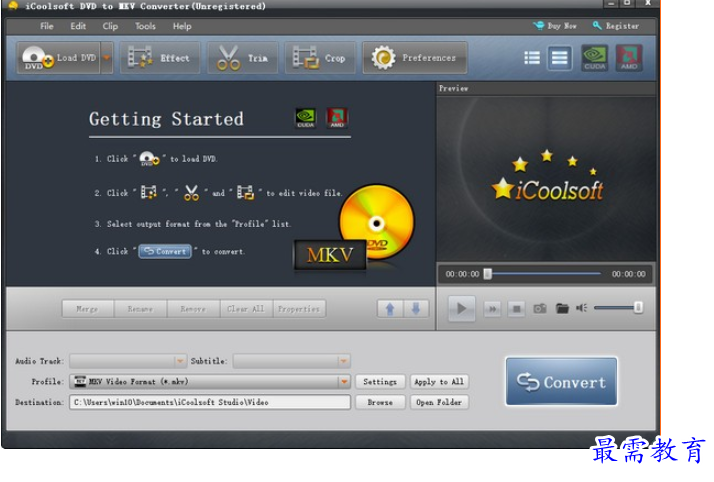Click the Clear All button
The height and width of the screenshot is (482, 714).
(246, 309)
